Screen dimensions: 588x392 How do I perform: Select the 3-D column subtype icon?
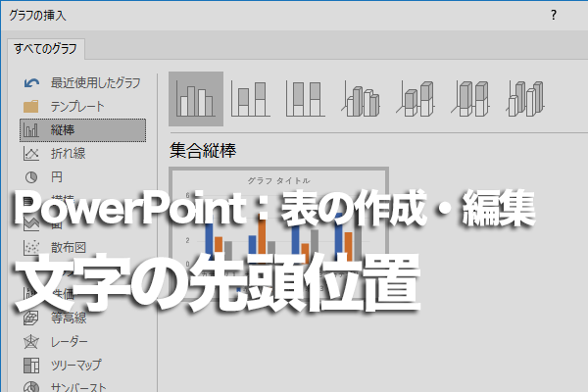525,99
